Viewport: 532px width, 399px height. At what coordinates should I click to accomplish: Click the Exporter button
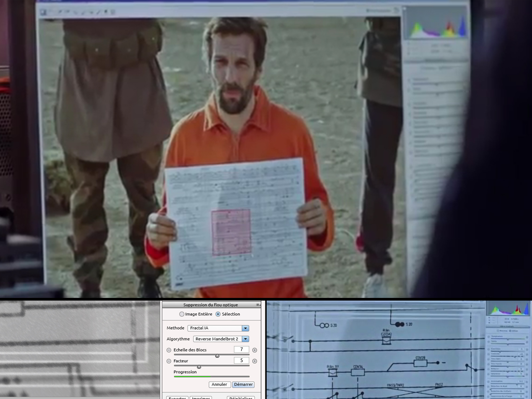tap(177, 397)
